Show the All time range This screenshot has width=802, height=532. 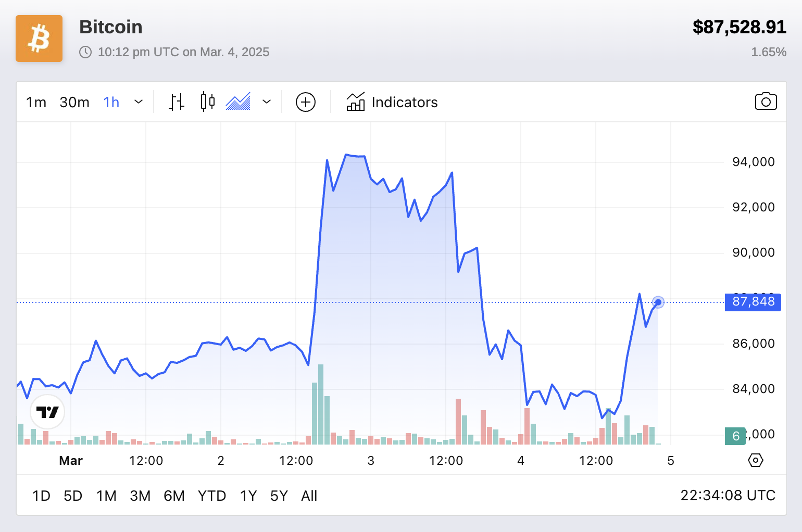coord(309,496)
